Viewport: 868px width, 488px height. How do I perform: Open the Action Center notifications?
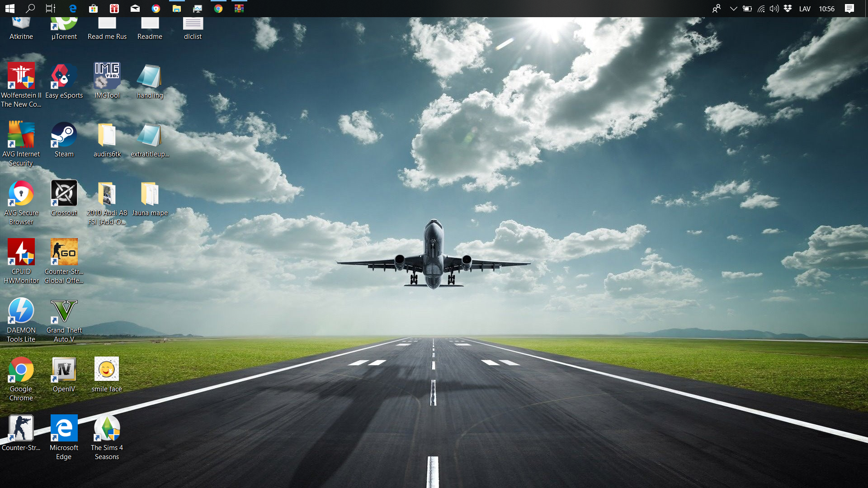(849, 9)
